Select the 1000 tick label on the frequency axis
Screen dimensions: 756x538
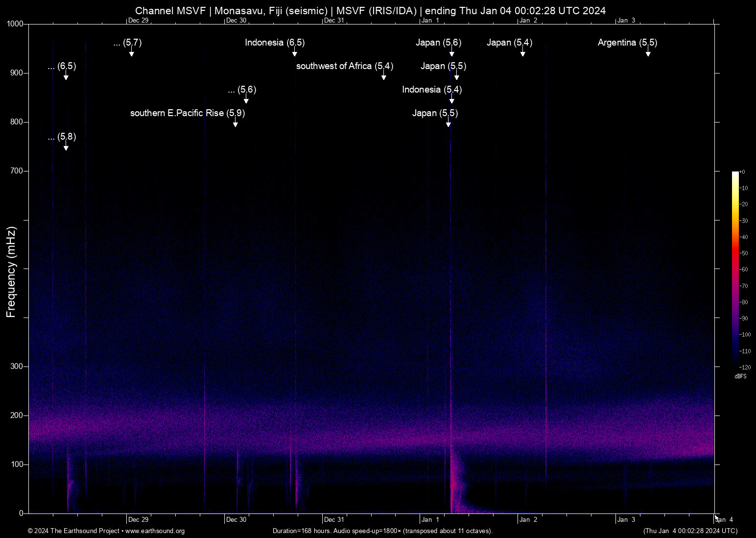click(x=15, y=24)
